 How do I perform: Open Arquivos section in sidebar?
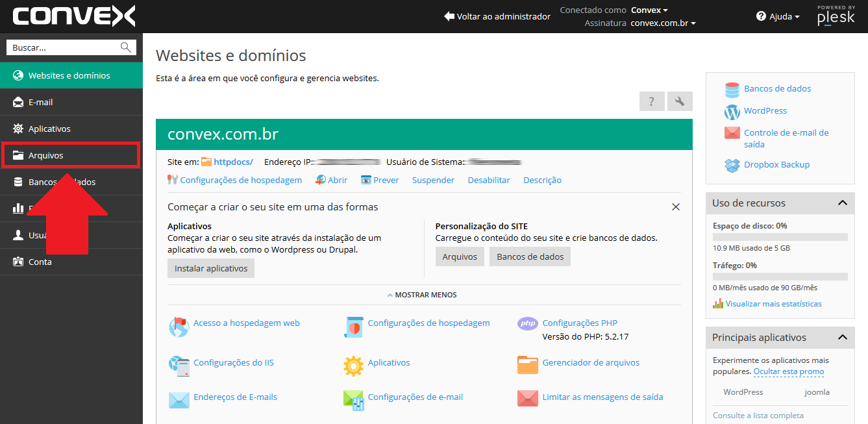click(71, 155)
